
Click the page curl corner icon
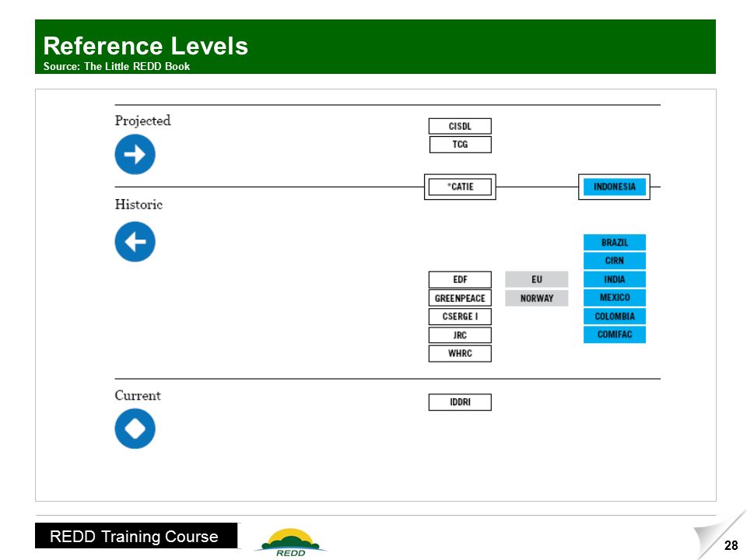pyautogui.click(x=720, y=536)
